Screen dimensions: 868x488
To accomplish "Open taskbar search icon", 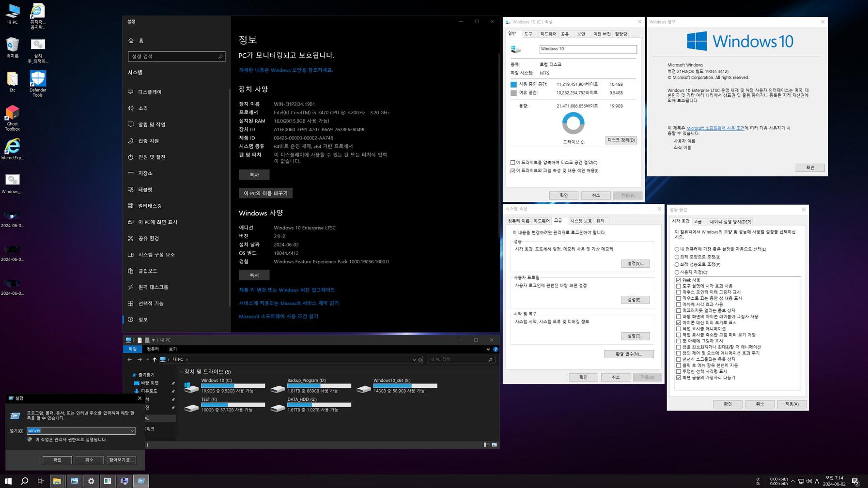I will pos(24,481).
